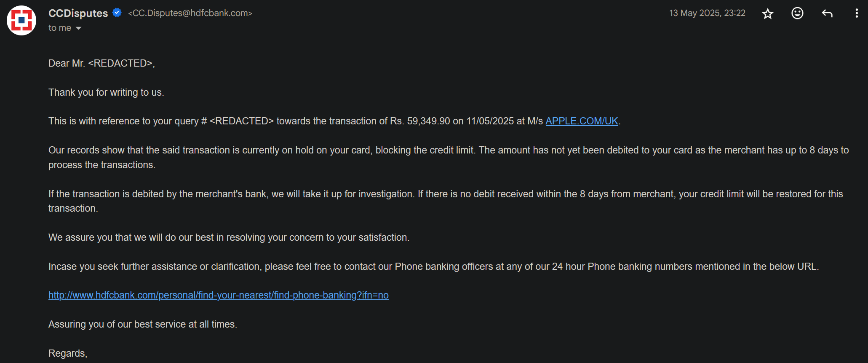Screen dimensions: 868x363
Task: Click the 'Dear Mr. <REDACTED>' greeting line
Action: click(x=101, y=63)
